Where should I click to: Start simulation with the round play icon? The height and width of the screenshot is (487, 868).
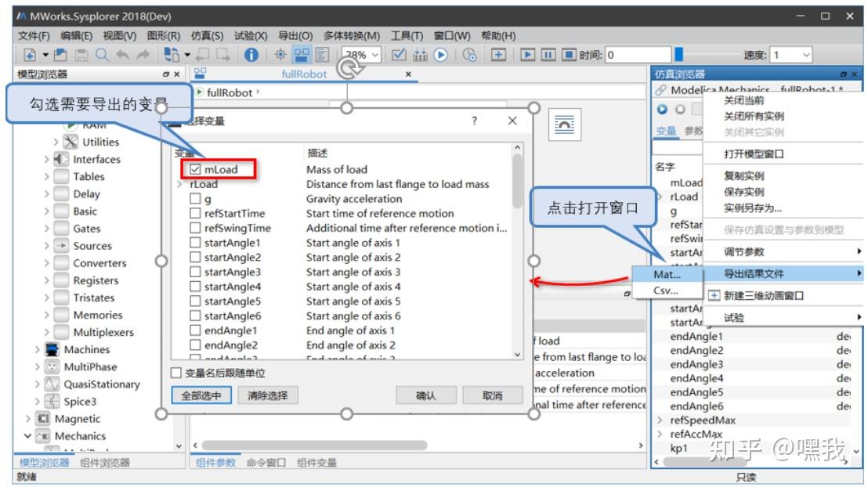[440, 55]
